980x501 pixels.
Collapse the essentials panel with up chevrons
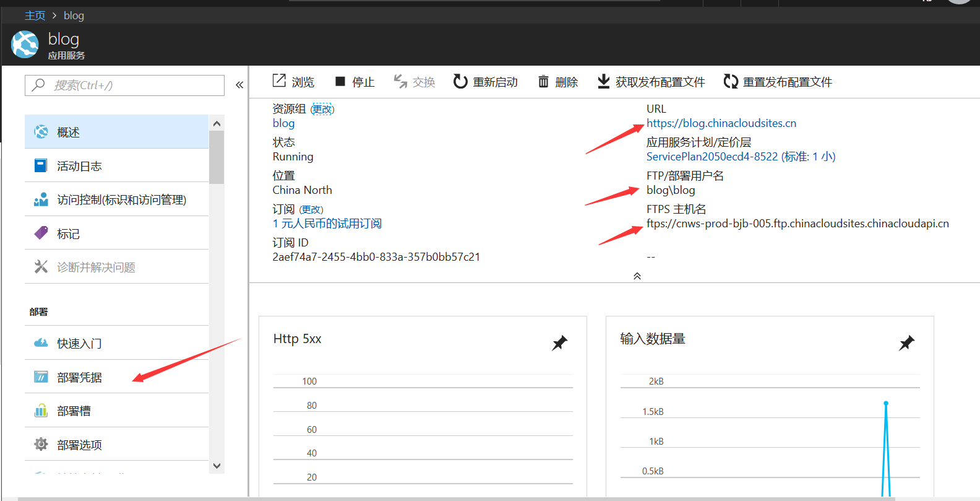(x=637, y=276)
